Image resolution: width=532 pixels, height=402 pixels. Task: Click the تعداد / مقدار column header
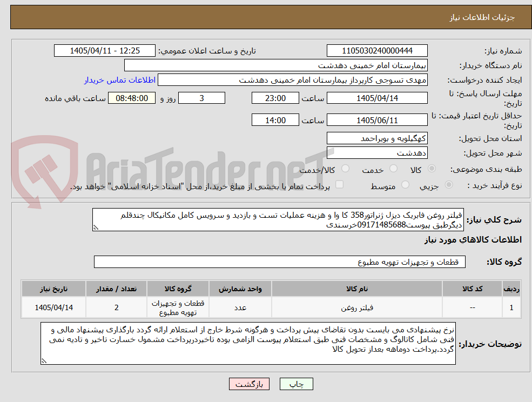coord(116,289)
